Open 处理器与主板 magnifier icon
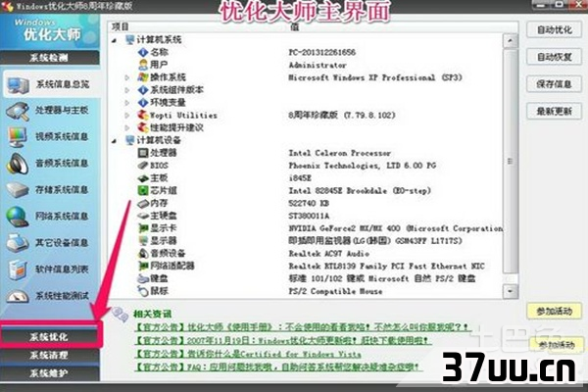Viewport: 588px width, 392px height. pos(18,111)
